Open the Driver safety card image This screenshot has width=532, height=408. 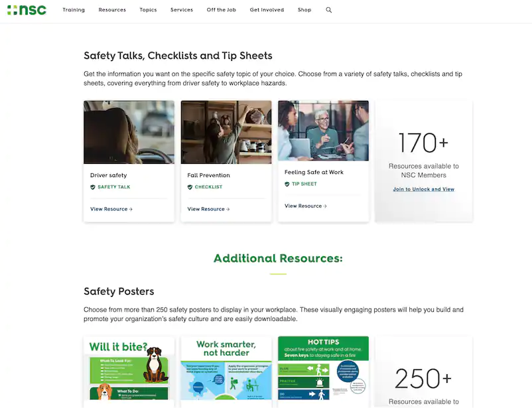(129, 132)
